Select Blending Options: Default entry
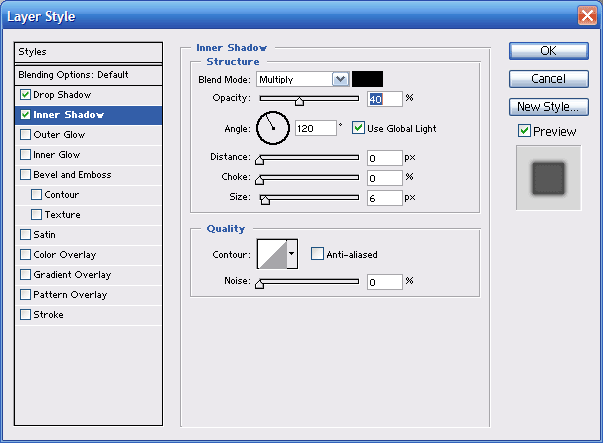This screenshot has height=443, width=603. pos(73,75)
